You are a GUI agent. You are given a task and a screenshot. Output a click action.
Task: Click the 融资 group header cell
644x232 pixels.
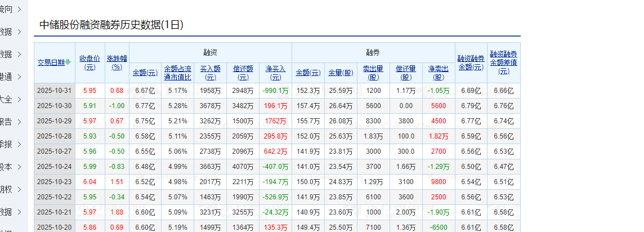[x=211, y=52]
